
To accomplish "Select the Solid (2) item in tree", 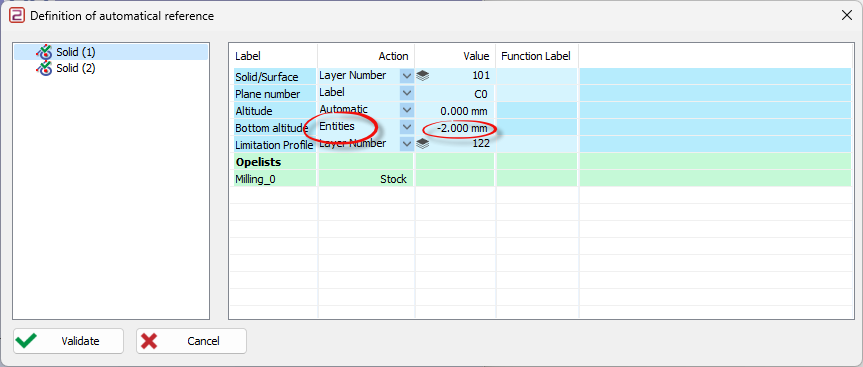I will [75, 68].
